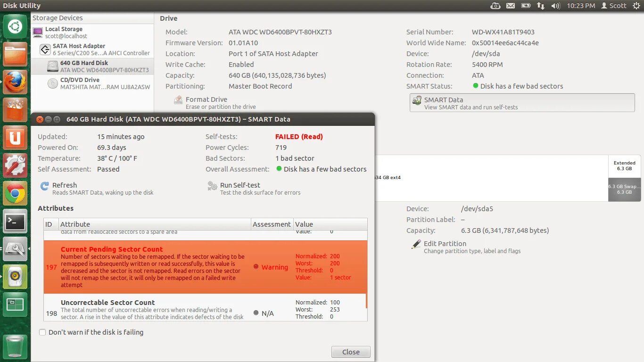Image resolution: width=644 pixels, height=362 pixels.
Task: Select CD/DVD Drive MATSHITA entry
Action: tap(92, 83)
